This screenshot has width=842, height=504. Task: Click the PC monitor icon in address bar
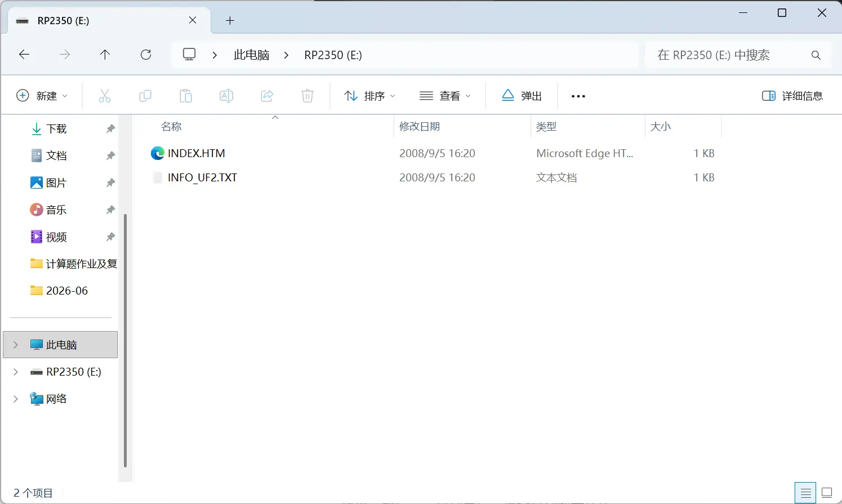(189, 55)
